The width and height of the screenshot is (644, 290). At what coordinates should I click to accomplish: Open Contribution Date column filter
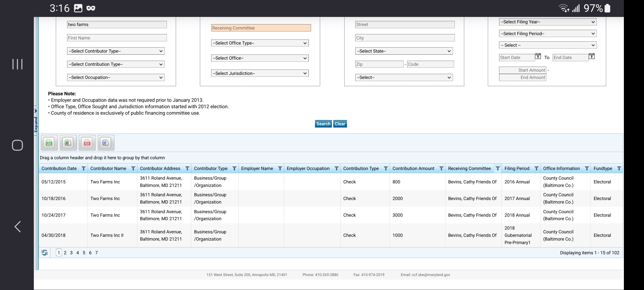(x=83, y=168)
